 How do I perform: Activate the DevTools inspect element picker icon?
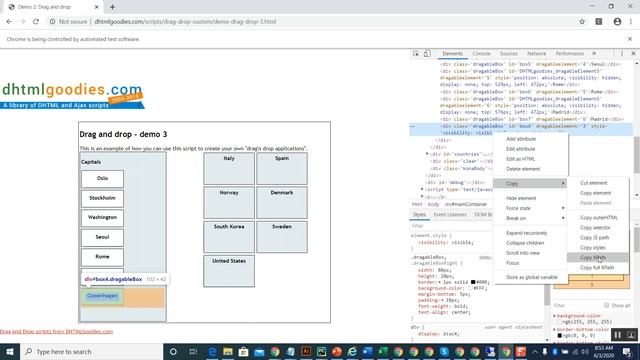(x=416, y=53)
